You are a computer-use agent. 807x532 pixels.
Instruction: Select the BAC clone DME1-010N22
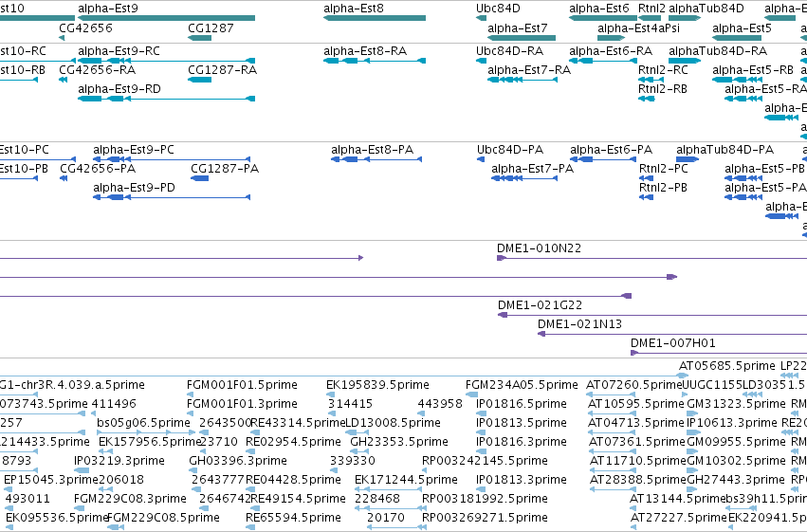(x=539, y=248)
